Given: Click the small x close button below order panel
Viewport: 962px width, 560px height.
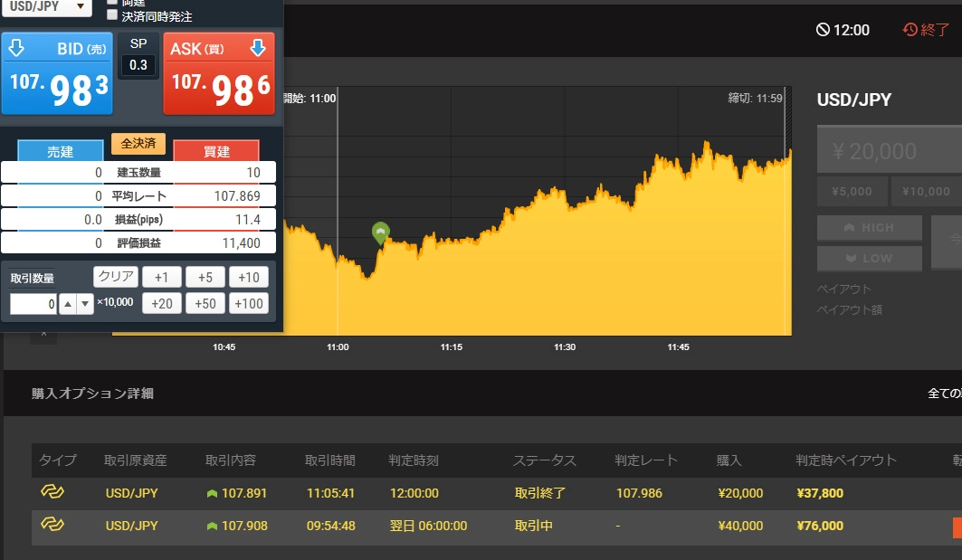Looking at the screenshot, I should pos(43,335).
